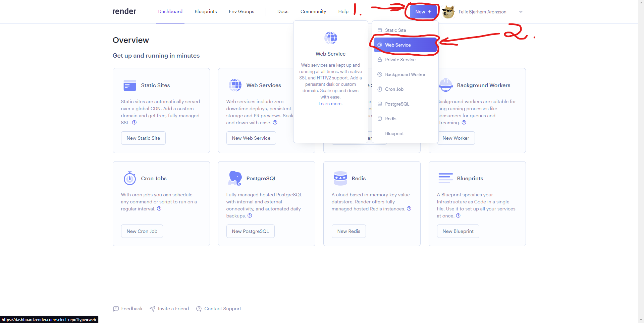Select Private Service from New menu
This screenshot has width=644, height=323.
pos(405,60)
